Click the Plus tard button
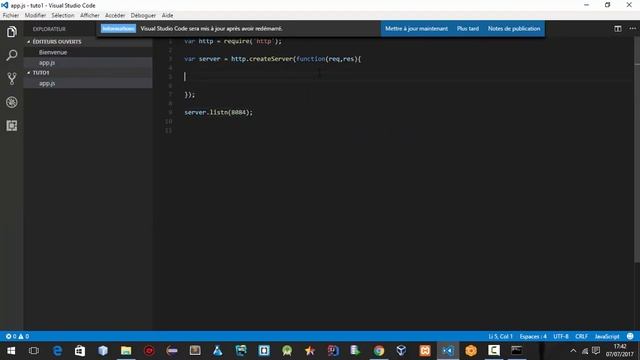This screenshot has height=360, width=640. pyautogui.click(x=468, y=29)
